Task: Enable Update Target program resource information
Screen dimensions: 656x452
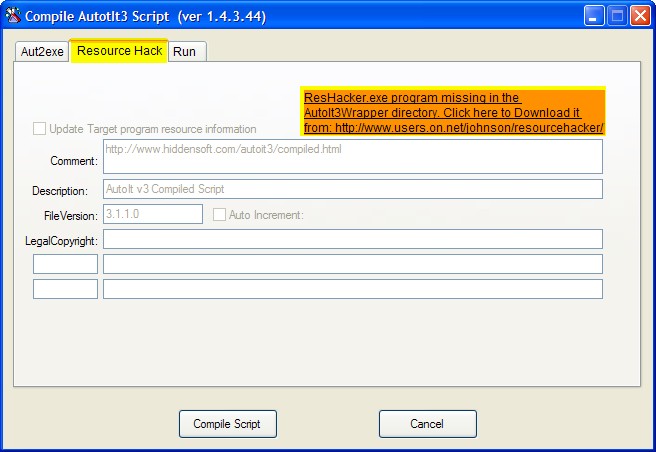Action: click(40, 129)
